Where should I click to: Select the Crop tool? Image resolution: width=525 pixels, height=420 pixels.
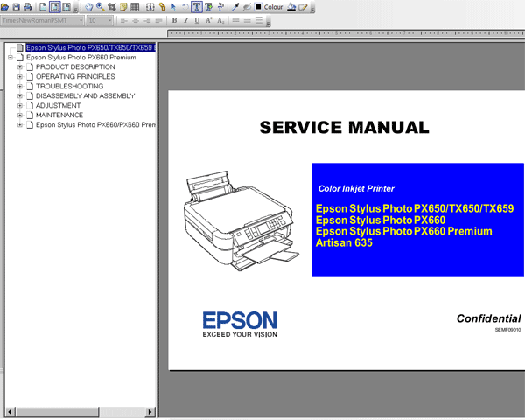click(112, 7)
